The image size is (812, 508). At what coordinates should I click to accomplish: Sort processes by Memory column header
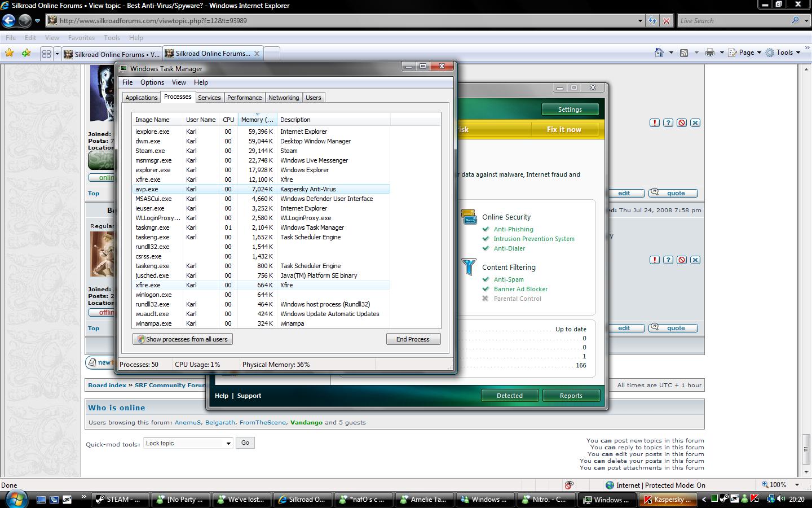[257, 120]
